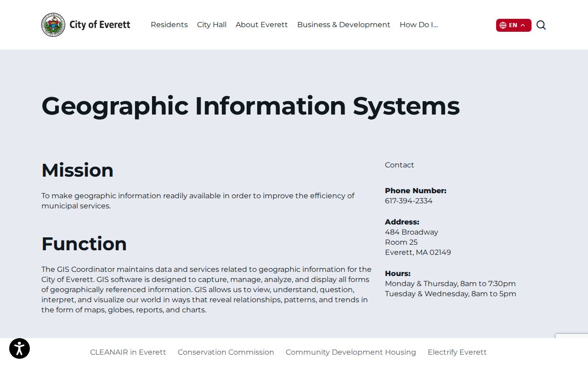Click the City of Everett site title
This screenshot has height=368, width=588.
click(x=100, y=25)
